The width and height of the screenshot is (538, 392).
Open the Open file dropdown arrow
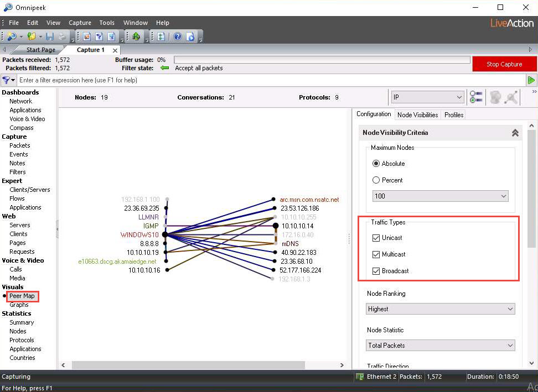40,36
